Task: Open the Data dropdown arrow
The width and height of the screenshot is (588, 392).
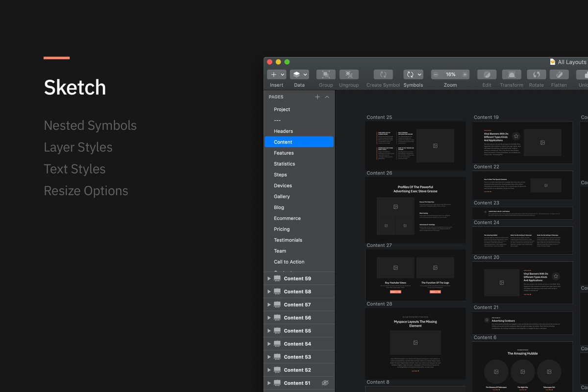Action: coord(305,75)
